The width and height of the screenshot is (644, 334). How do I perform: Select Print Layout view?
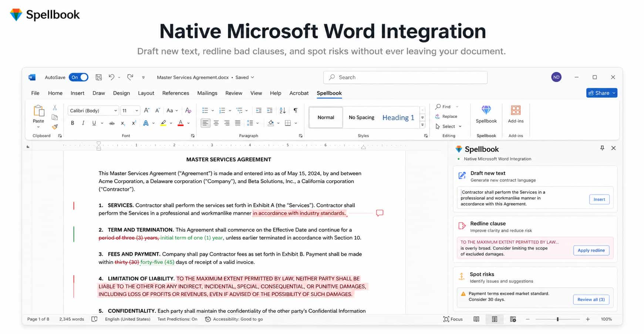[495, 319]
